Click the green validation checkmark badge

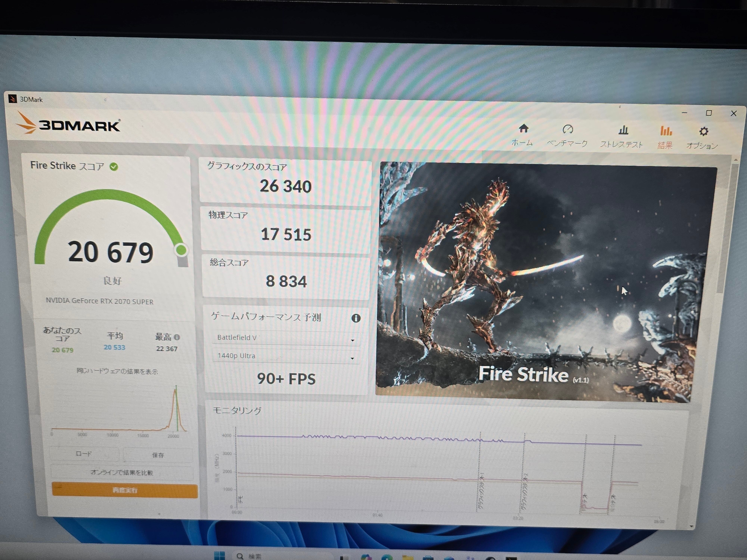(x=114, y=167)
